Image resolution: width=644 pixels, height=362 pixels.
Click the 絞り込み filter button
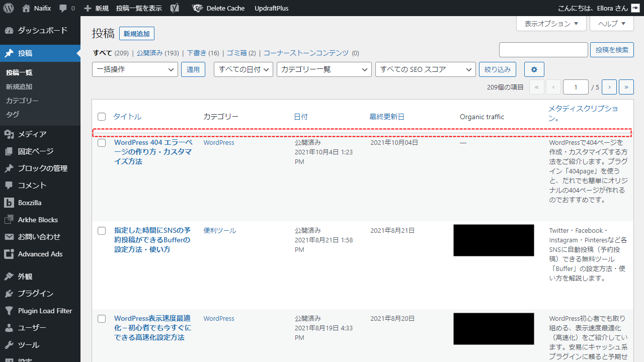coord(498,69)
